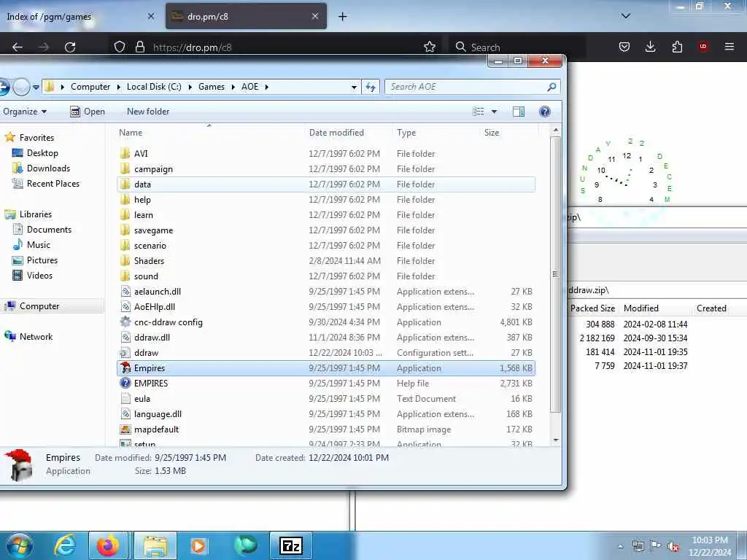This screenshot has height=560, width=747.
Task: Bookmark this page with the star icon
Action: (x=430, y=47)
